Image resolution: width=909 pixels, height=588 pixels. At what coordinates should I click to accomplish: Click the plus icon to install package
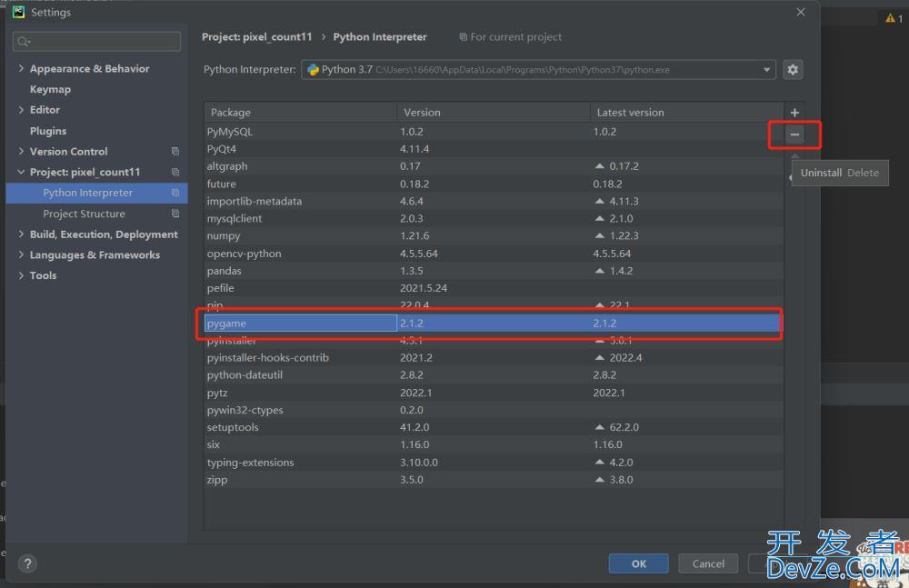coord(794,113)
